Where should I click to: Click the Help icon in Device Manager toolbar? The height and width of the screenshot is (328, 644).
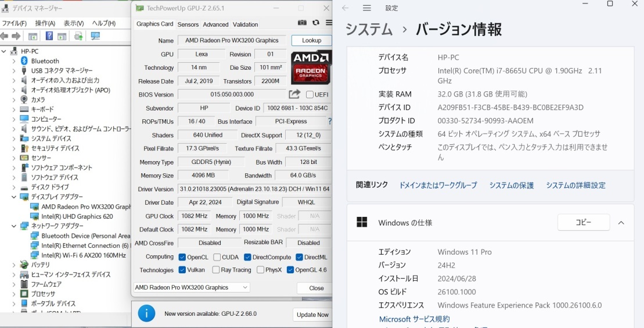point(49,36)
